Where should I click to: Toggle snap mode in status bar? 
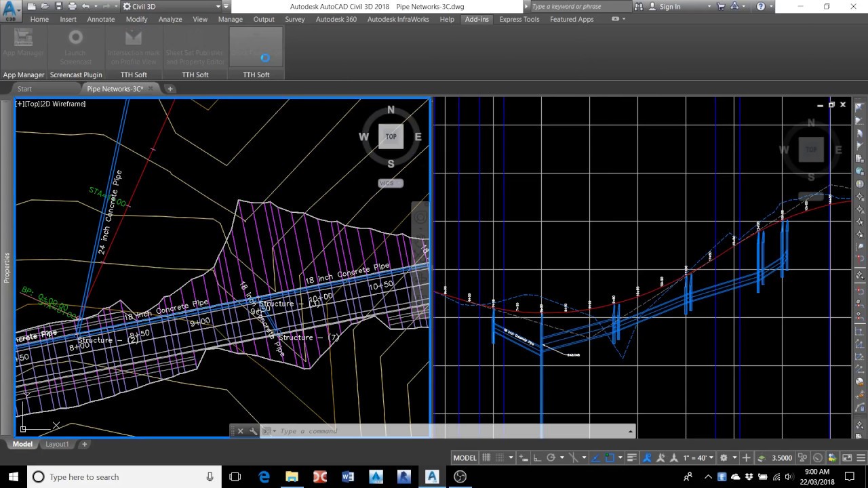(499, 457)
